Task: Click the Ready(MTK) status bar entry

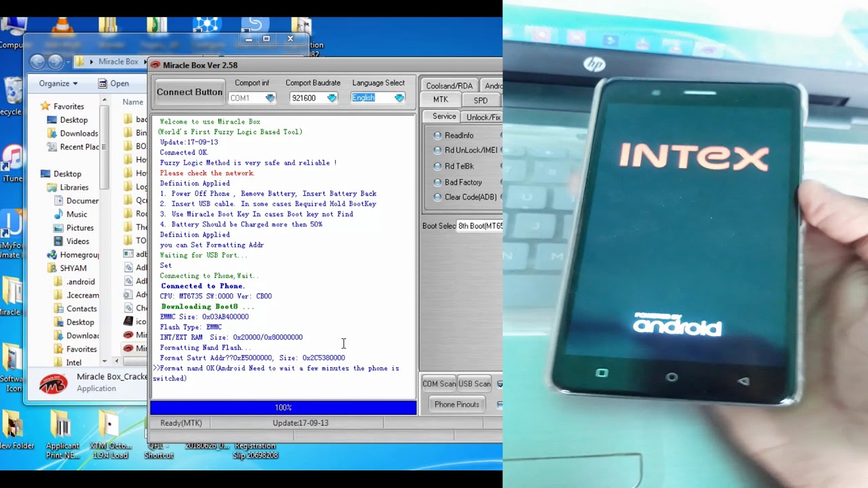Action: 181,423
